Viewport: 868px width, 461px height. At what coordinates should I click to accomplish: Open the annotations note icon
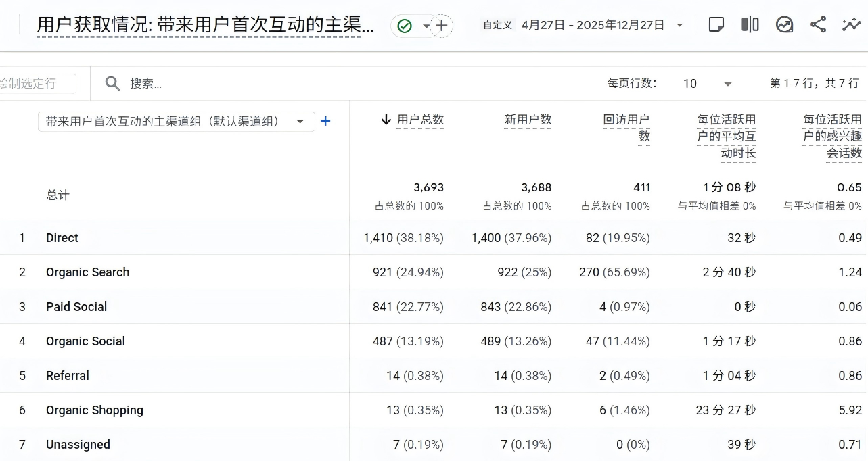(716, 25)
